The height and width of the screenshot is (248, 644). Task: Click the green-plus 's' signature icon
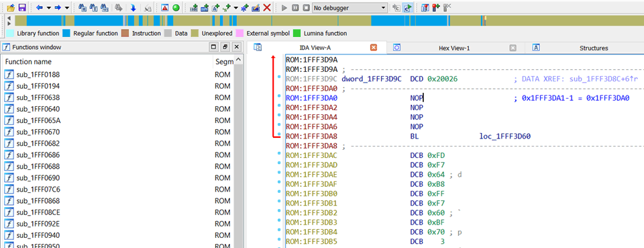[227, 7]
